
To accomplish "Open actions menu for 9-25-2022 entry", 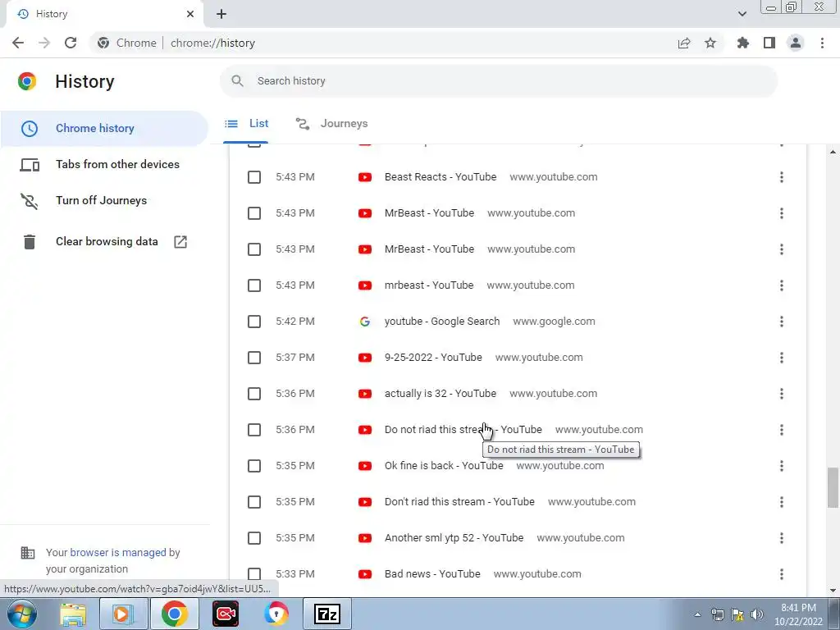I will click(782, 358).
